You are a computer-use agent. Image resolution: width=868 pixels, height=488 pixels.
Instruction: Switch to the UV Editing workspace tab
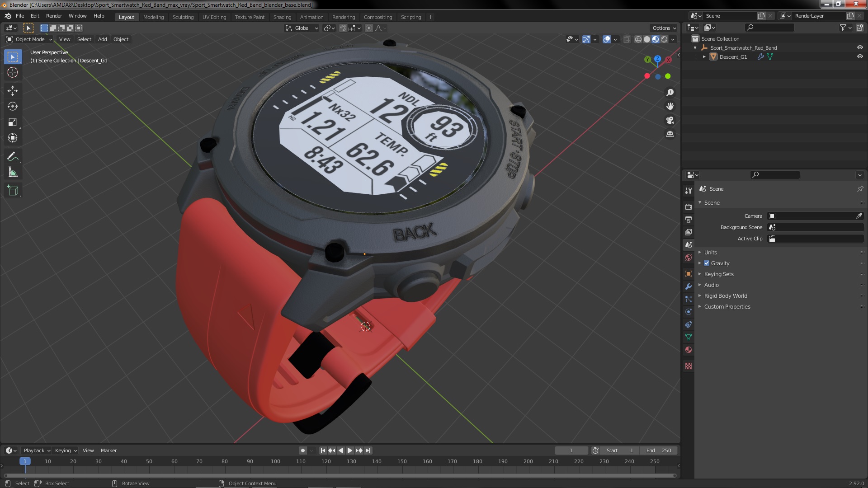tap(214, 17)
